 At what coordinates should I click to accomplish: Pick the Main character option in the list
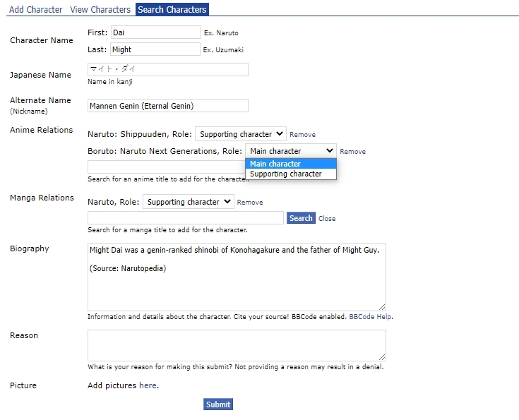275,164
